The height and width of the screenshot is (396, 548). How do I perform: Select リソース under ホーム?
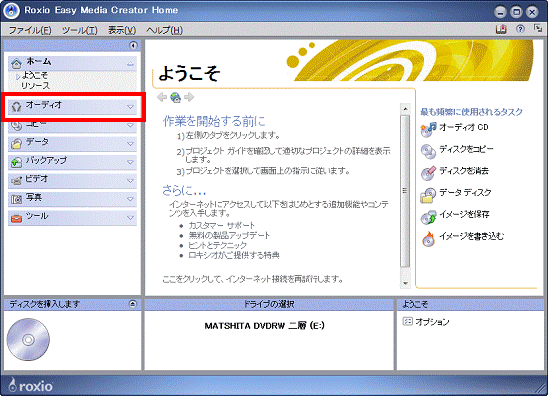tap(35, 85)
